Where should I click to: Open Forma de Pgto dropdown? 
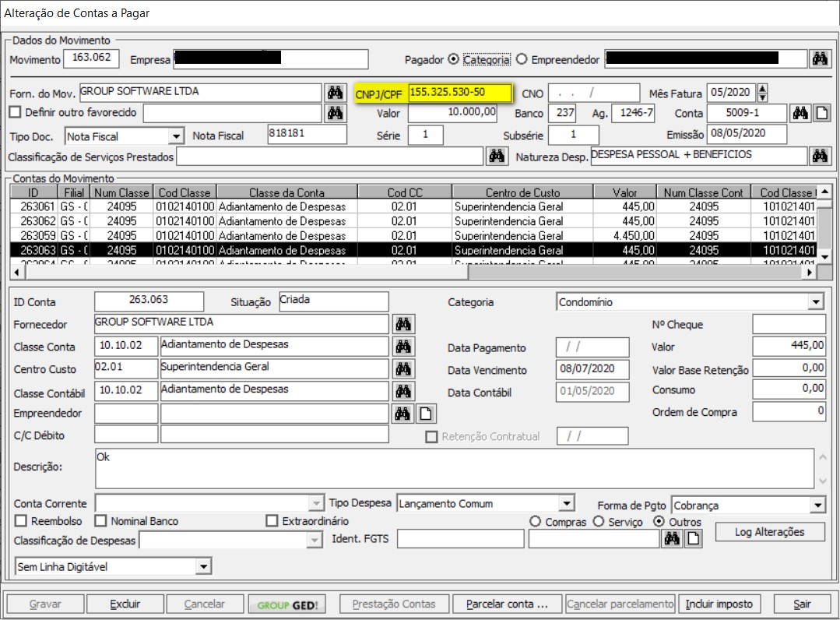click(817, 506)
